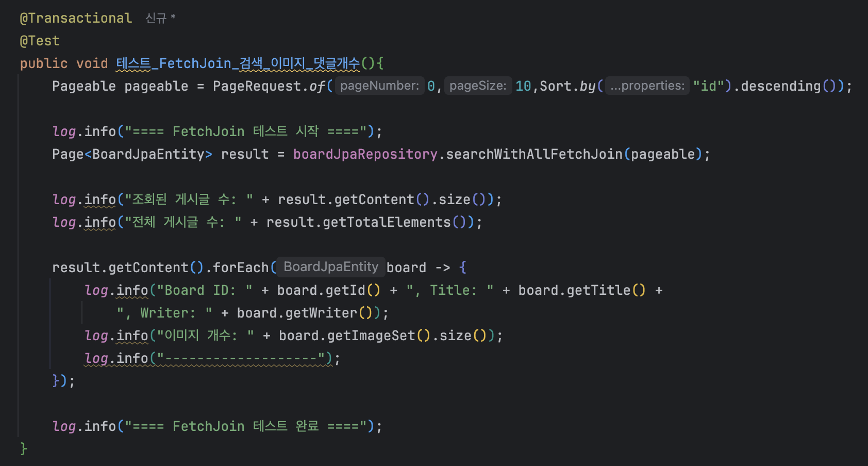Click the PageRequest class name
This screenshot has width=868, height=466.
pyautogui.click(x=256, y=86)
